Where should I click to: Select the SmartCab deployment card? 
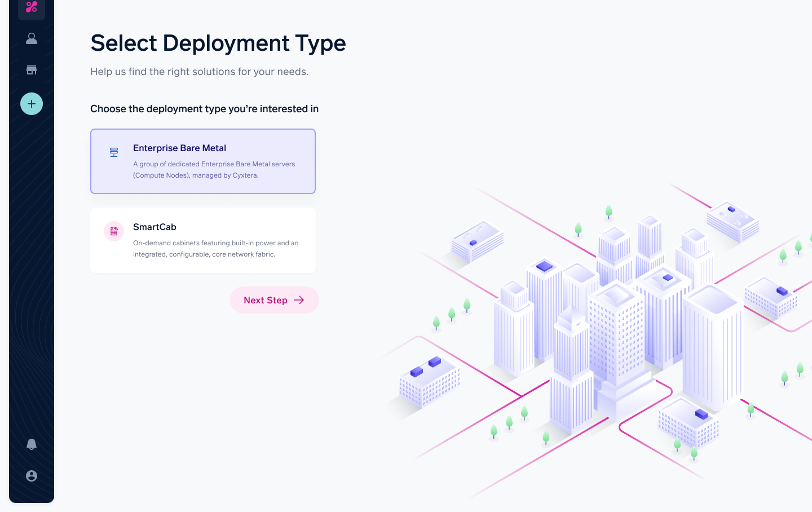(203, 240)
